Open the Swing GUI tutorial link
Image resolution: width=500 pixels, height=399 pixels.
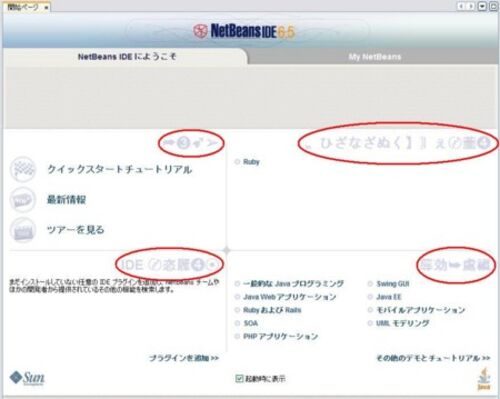point(393,284)
